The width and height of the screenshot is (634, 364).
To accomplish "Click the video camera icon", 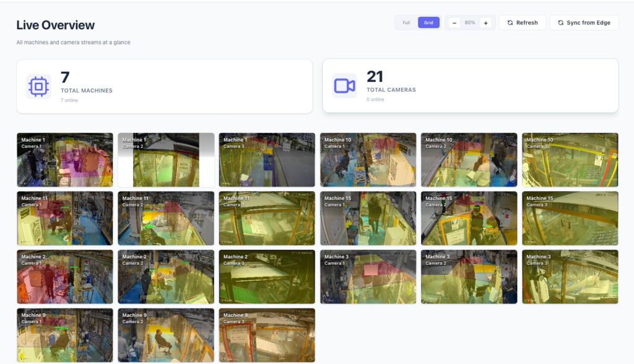I will pyautogui.click(x=344, y=86).
